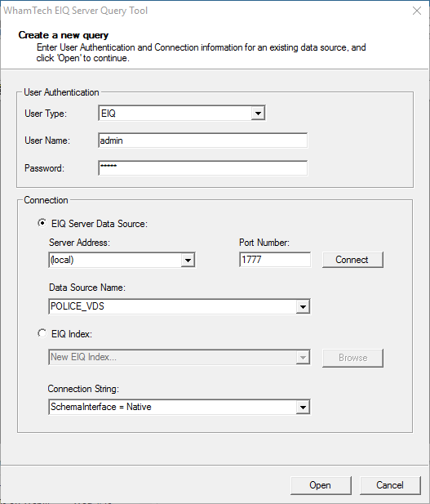Click into the Password field

point(202,167)
